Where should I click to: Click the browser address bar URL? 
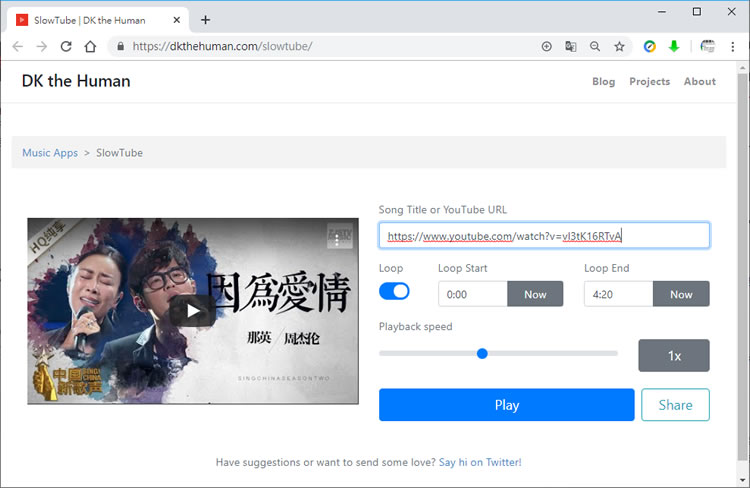pos(222,46)
